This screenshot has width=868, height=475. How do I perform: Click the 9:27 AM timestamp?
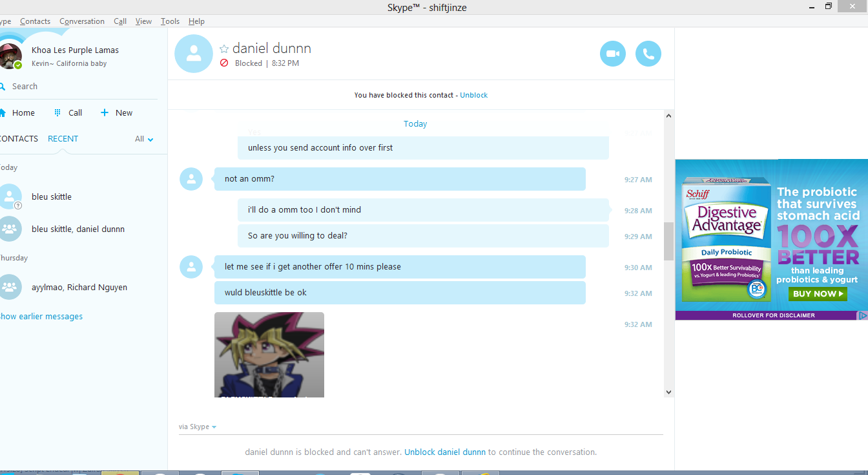(638, 180)
